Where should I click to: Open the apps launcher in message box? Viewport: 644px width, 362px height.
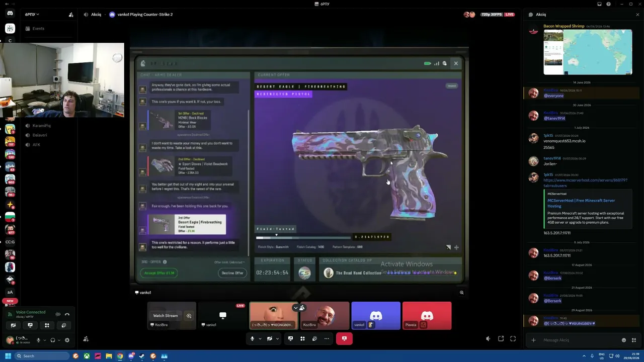point(634,340)
